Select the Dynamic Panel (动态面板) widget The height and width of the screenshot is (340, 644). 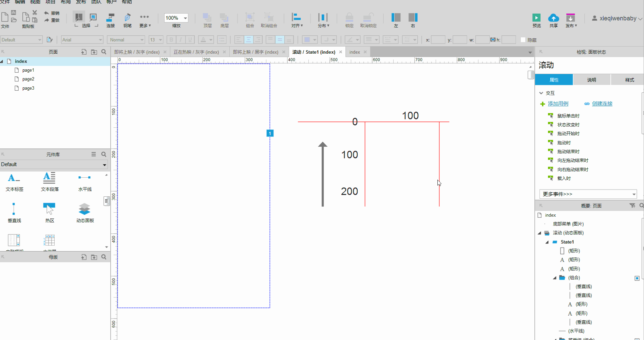point(85,213)
